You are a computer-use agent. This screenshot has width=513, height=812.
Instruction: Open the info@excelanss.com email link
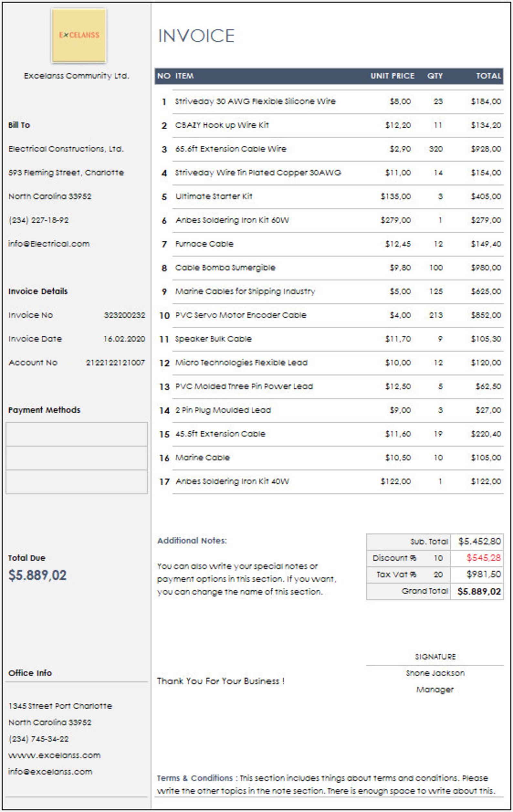pyautogui.click(x=50, y=772)
